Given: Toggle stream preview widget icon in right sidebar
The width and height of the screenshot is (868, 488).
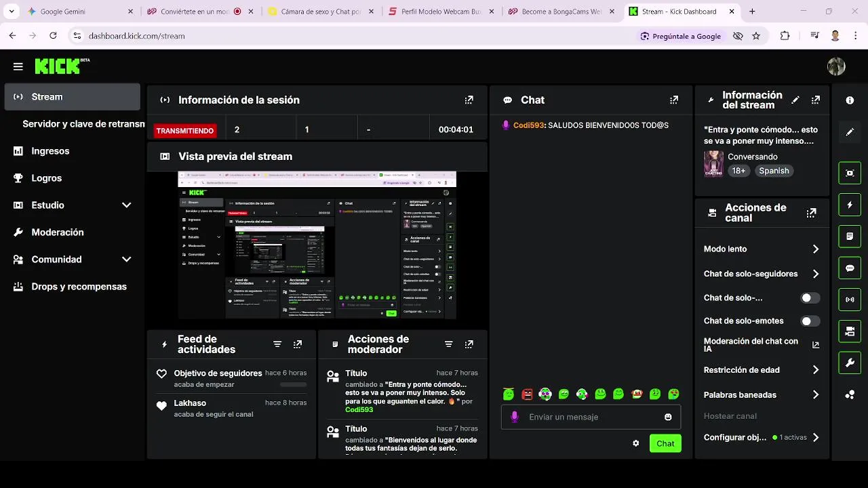Looking at the screenshot, I should 850,173.
